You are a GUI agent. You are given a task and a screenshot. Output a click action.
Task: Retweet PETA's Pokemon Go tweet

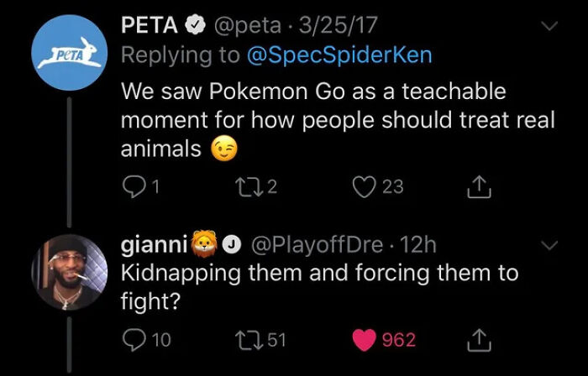(x=254, y=185)
